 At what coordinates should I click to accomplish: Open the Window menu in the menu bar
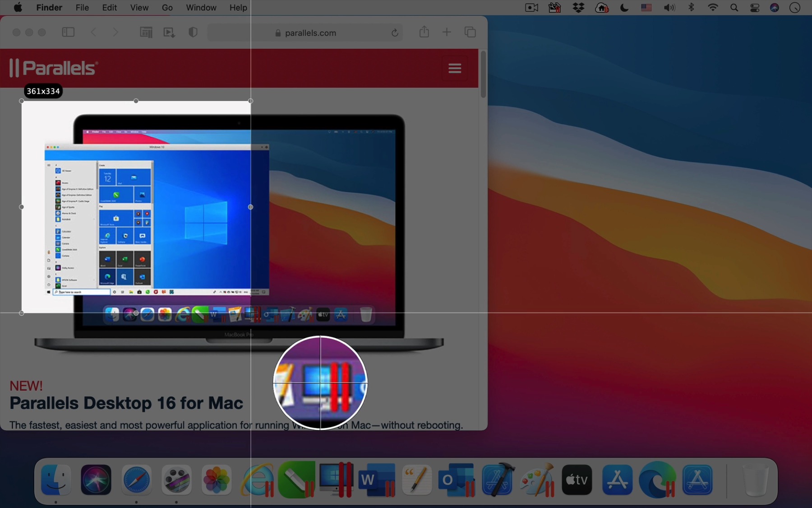201,8
